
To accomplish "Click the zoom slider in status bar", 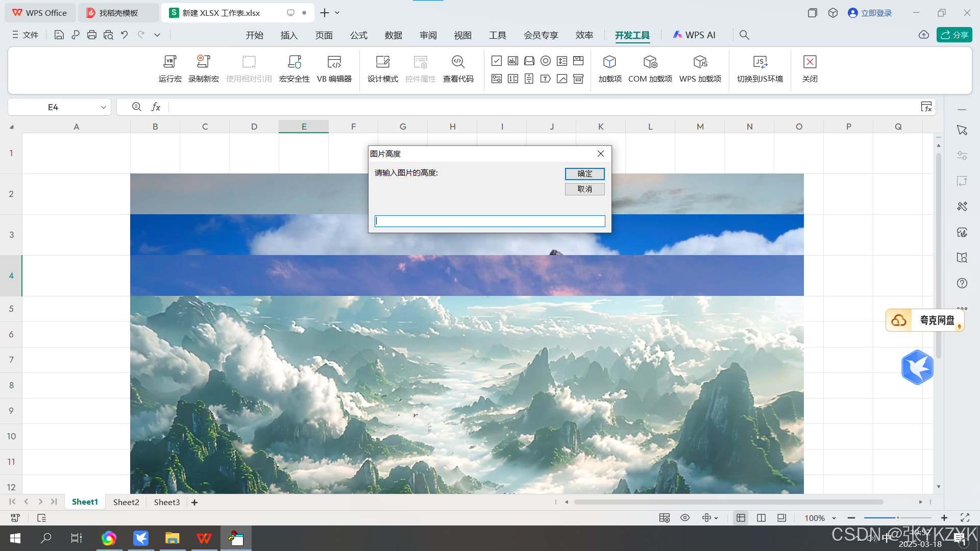I will click(897, 518).
